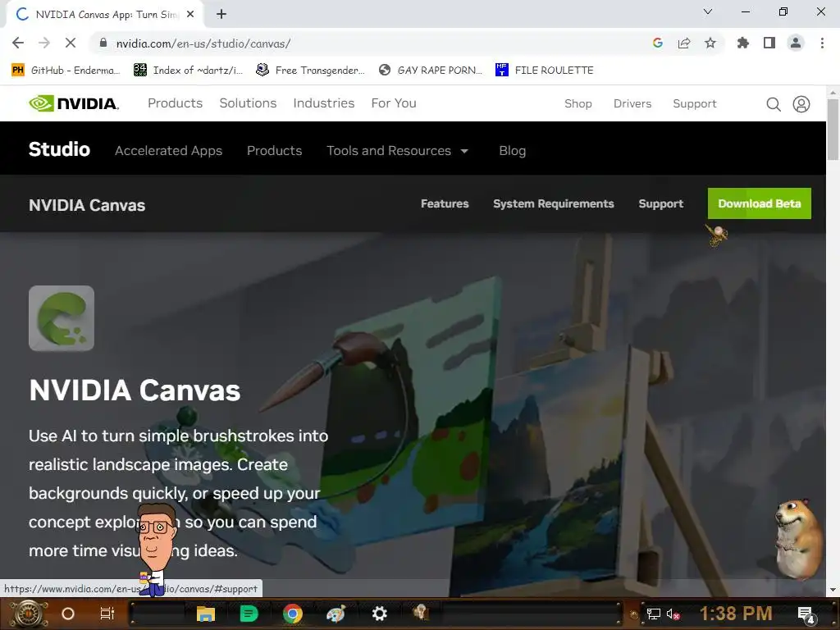Jump to the Features section
Screen dimensions: 840x630
point(445,203)
